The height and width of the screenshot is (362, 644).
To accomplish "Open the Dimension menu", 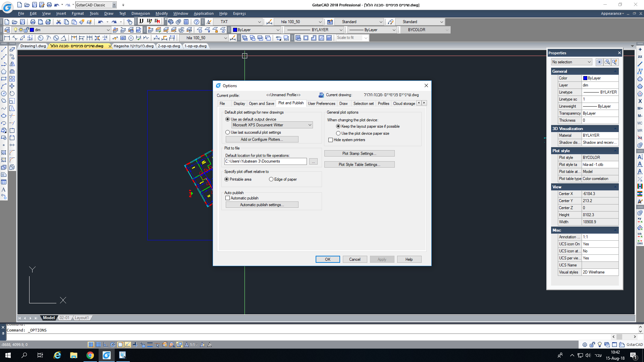I will point(141,13).
